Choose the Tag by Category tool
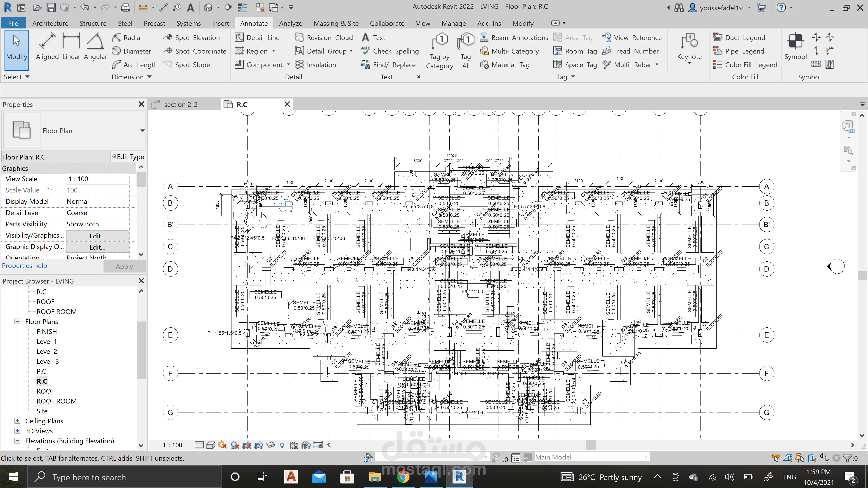Image resolution: width=868 pixels, height=488 pixels. tap(439, 51)
